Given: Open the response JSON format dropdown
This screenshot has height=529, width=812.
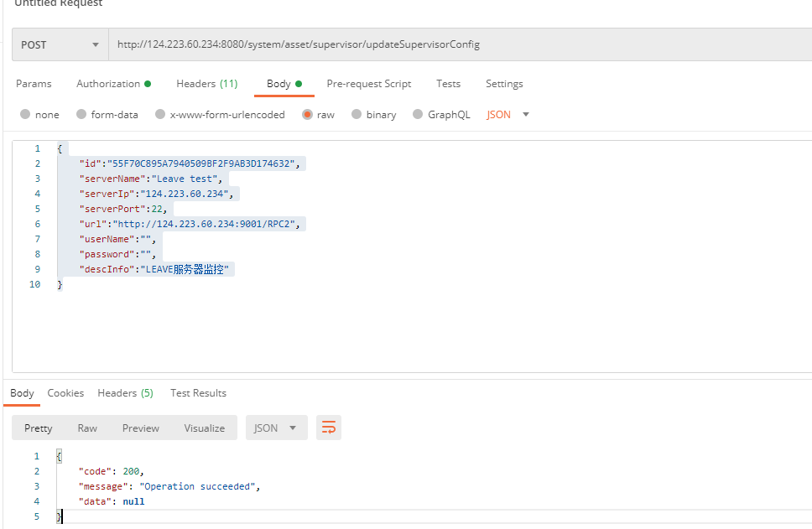Looking at the screenshot, I should click(276, 428).
